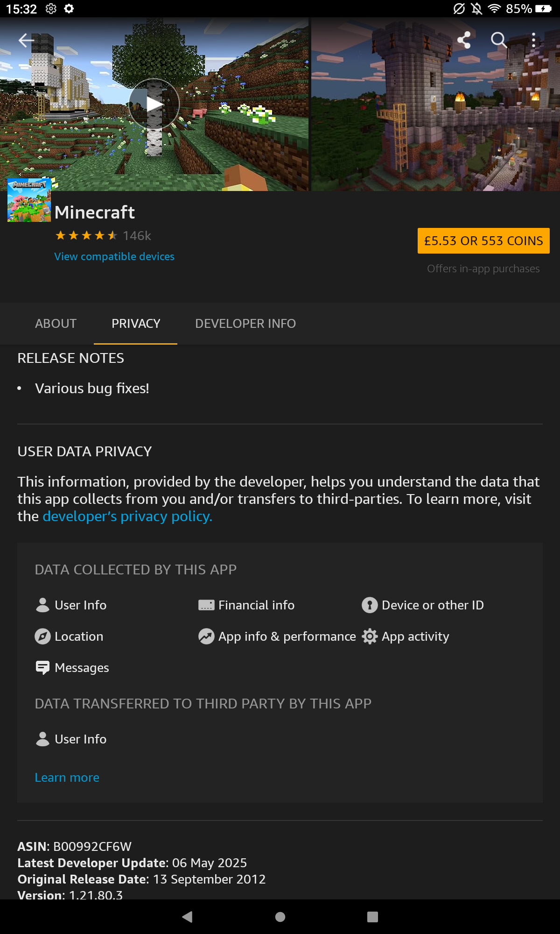The image size is (560, 934).
Task: Tap the Device or other ID icon
Action: point(369,605)
